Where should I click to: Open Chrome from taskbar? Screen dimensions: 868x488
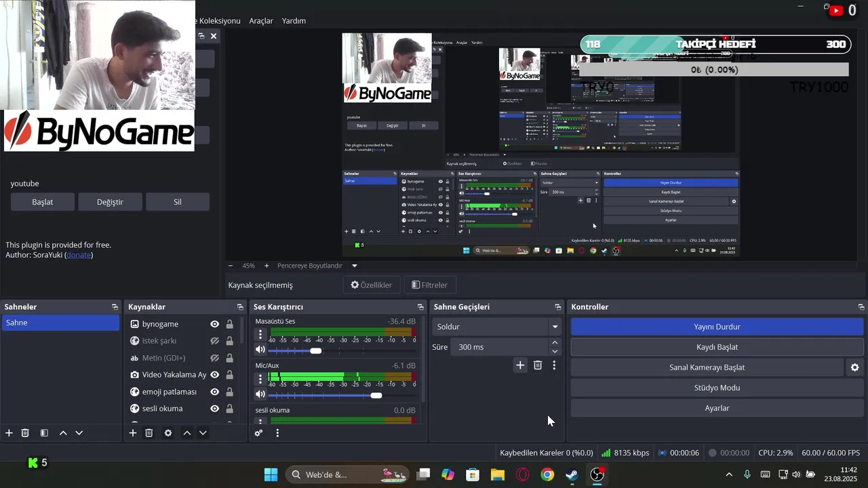click(x=547, y=474)
